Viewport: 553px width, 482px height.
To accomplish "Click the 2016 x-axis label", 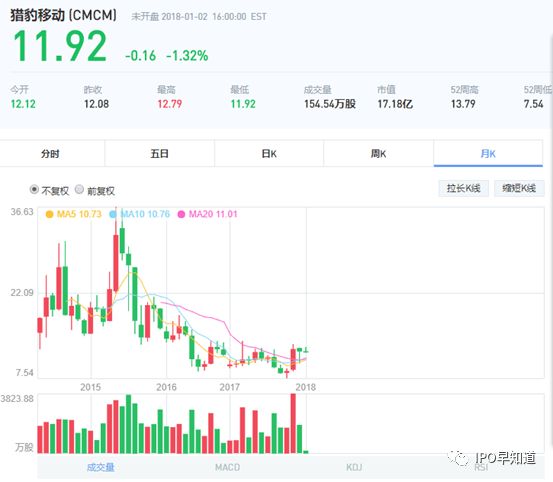I will 166,387.
